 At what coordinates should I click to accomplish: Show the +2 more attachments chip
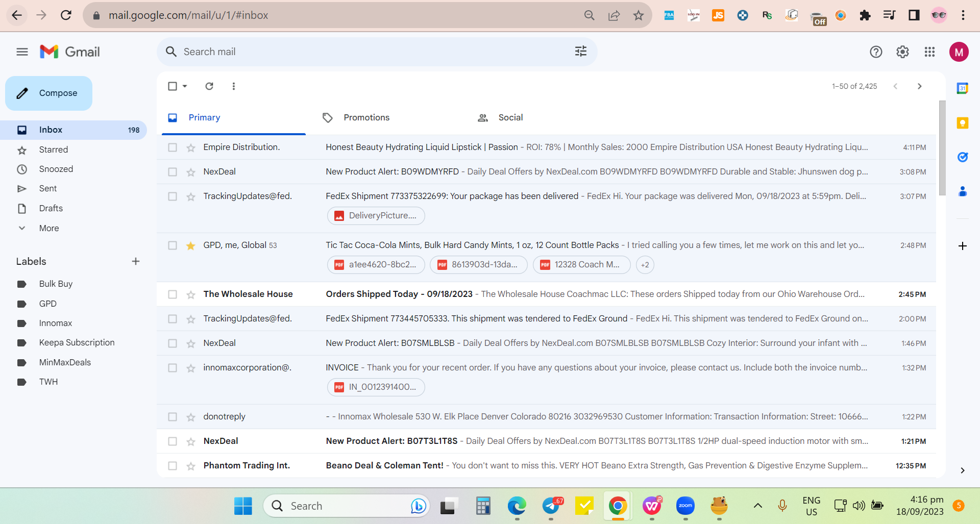click(645, 265)
